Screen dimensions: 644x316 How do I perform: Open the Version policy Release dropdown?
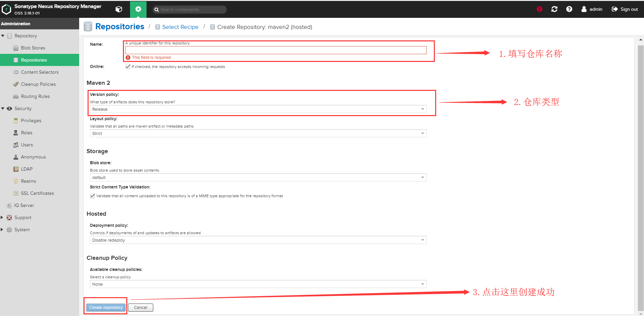[x=258, y=109]
